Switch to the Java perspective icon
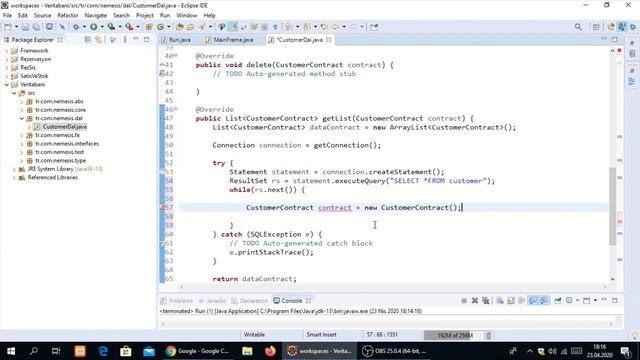This screenshot has height=360, width=640. tap(621, 27)
